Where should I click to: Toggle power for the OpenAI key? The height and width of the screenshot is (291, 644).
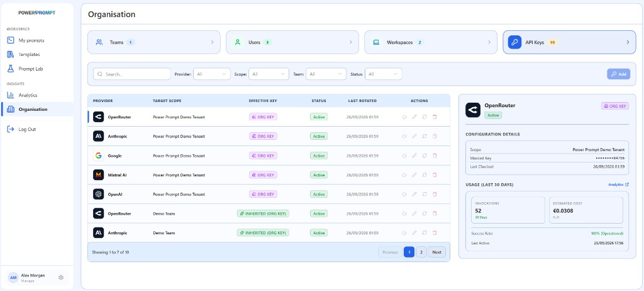click(x=404, y=194)
